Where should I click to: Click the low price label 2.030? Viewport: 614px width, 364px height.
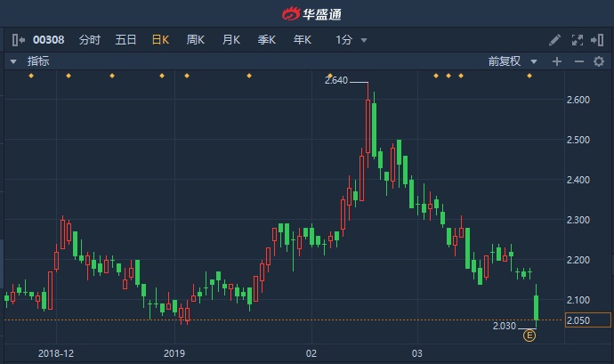(x=505, y=326)
